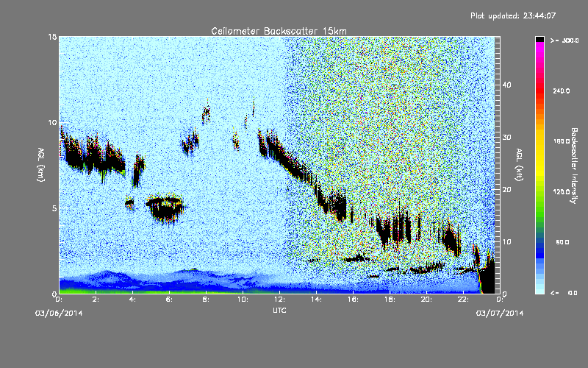This screenshot has height=368, width=588.
Task: Click the '20:' hour tick label
Action: point(426,300)
